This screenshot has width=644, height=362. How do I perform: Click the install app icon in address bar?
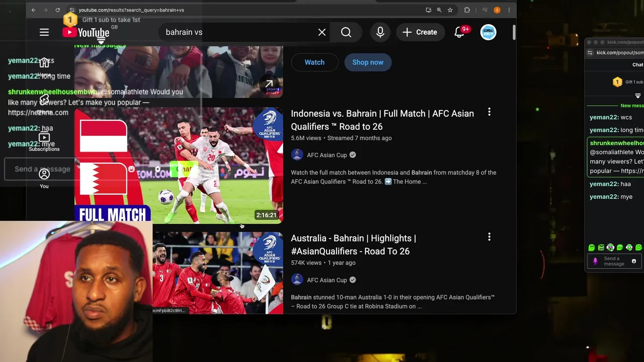[428, 10]
